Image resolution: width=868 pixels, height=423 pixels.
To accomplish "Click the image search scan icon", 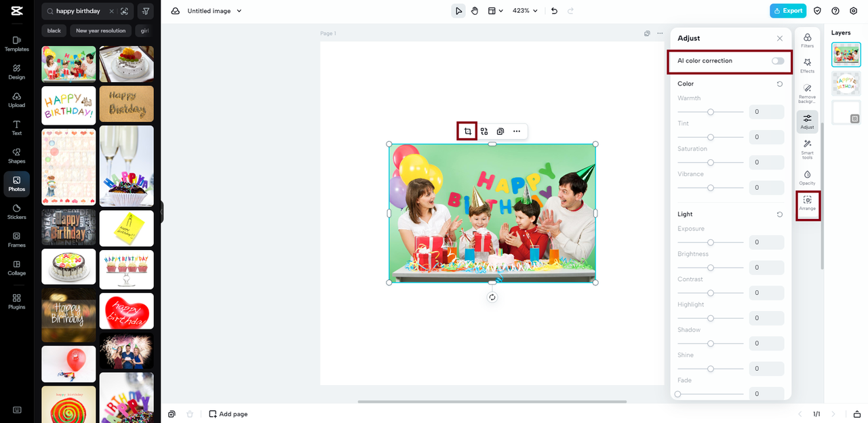I will [124, 12].
